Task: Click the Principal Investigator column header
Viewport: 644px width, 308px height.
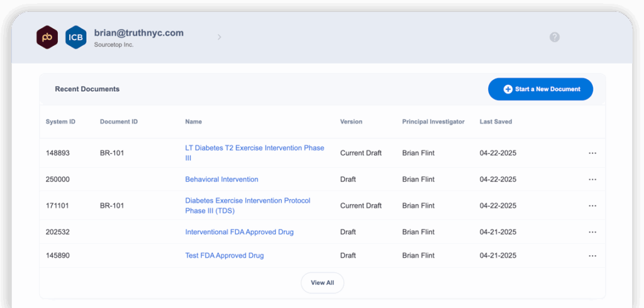Action: click(x=433, y=122)
